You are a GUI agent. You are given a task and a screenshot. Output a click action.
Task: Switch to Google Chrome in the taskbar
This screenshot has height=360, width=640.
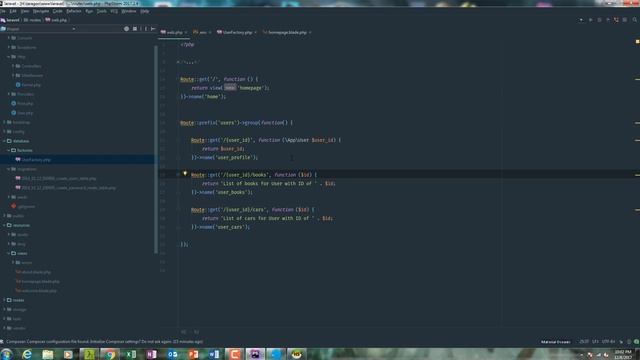click(110, 354)
